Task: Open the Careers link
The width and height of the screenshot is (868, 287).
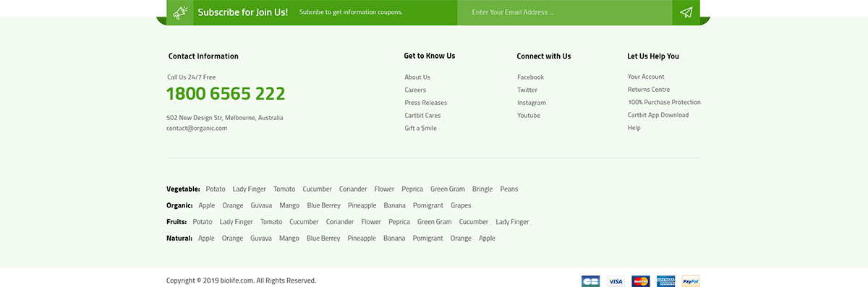Action: pyautogui.click(x=415, y=90)
